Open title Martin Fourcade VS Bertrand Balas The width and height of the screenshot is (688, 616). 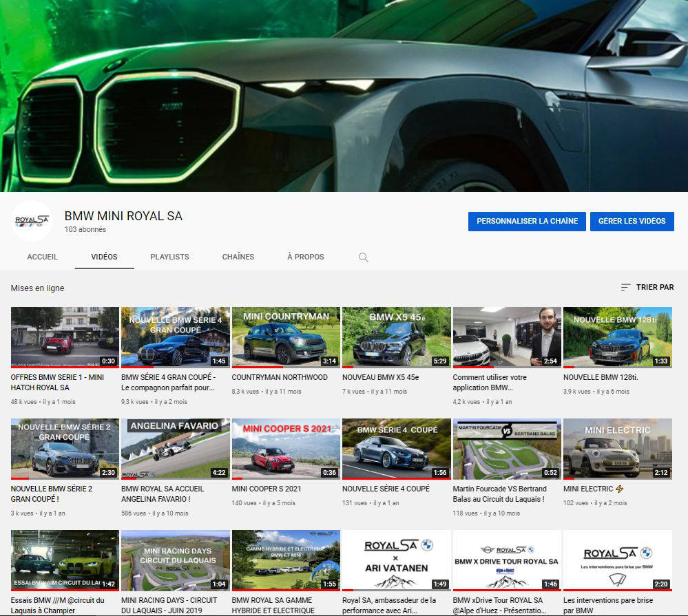point(500,493)
